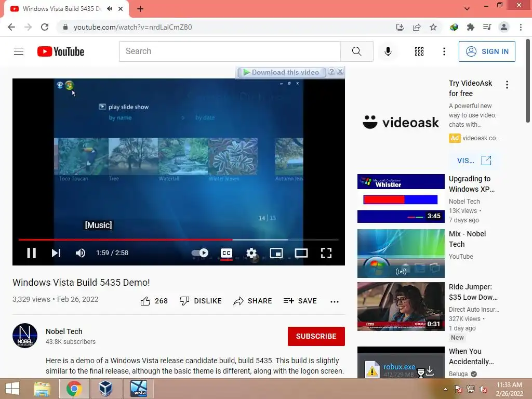Image resolution: width=532 pixels, height=399 pixels.
Task: Show hidden system tray icons
Action: point(445,389)
